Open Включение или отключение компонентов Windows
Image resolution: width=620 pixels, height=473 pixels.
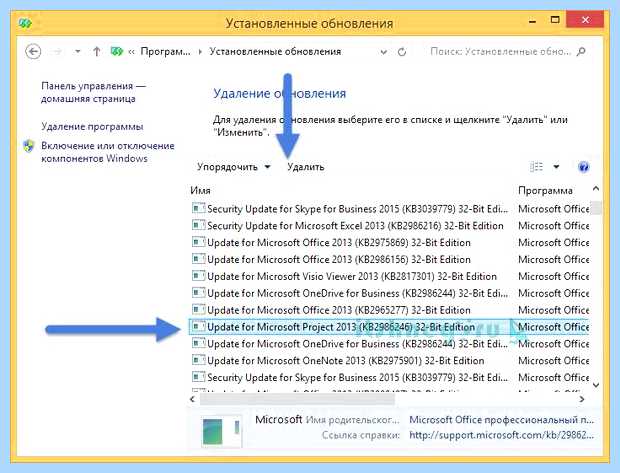pos(108,152)
